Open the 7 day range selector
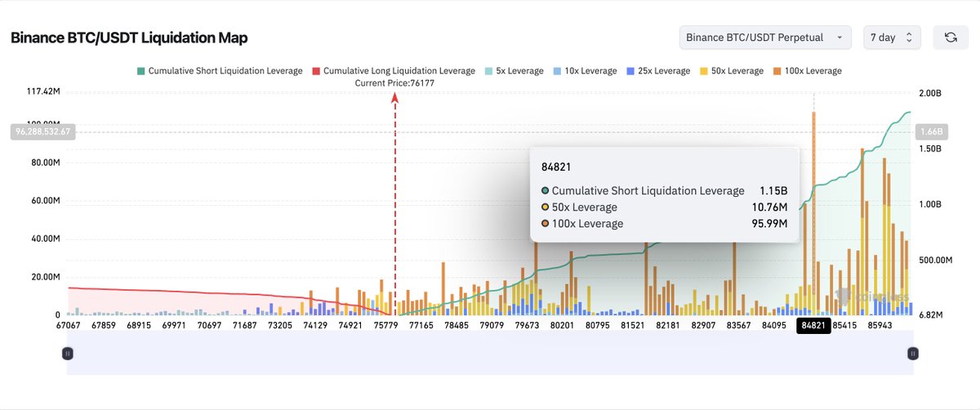The image size is (980, 410). click(892, 38)
